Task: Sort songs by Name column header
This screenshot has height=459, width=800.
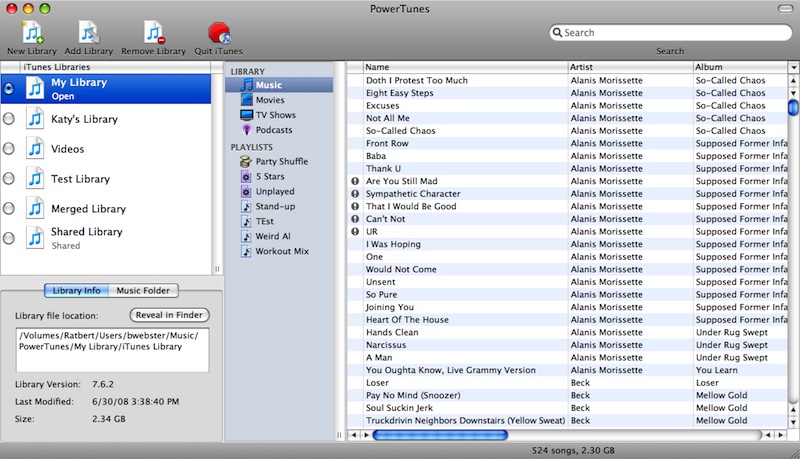Action: click(463, 67)
